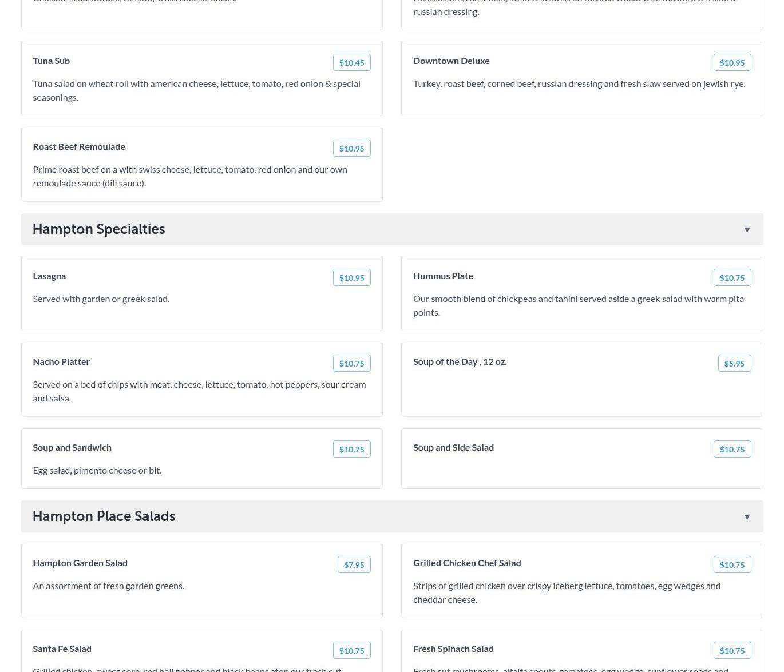The width and height of the screenshot is (784, 672).
Task: Select the Fresh Spinach Salad price button
Action: point(732,651)
